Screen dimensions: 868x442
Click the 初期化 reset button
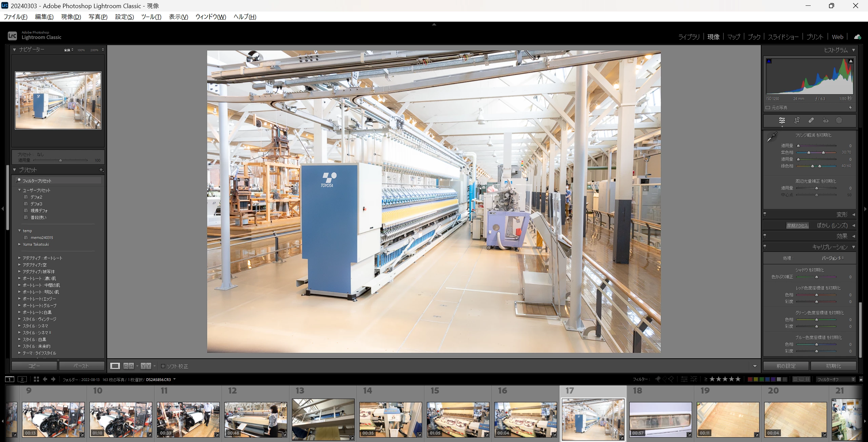click(x=833, y=366)
